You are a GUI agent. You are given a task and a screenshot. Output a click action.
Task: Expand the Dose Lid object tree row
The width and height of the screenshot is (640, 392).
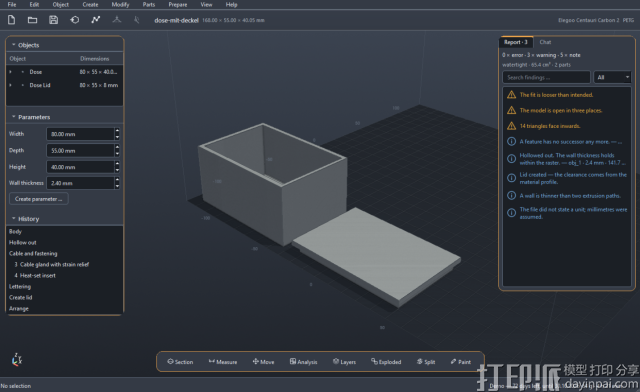point(11,85)
